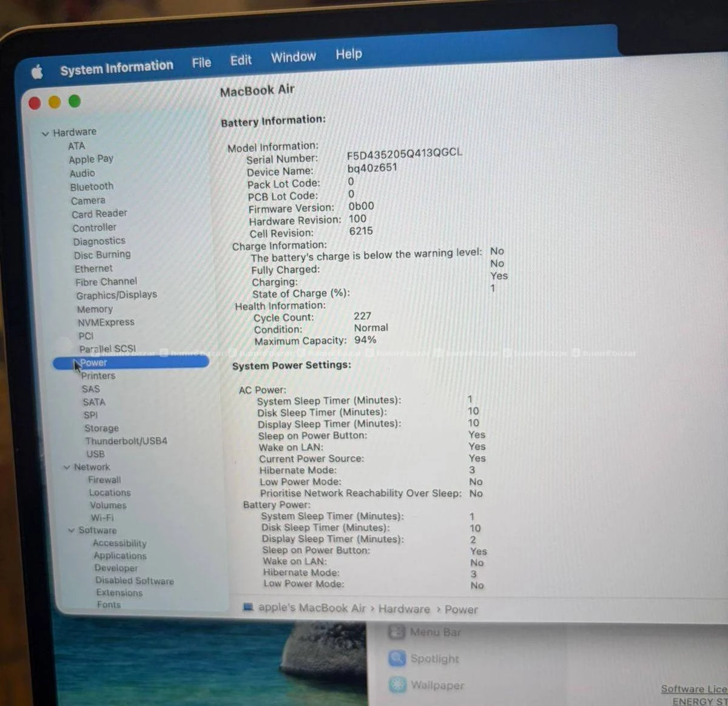Select SATA in the sidebar
The height and width of the screenshot is (706, 728).
[x=94, y=402]
